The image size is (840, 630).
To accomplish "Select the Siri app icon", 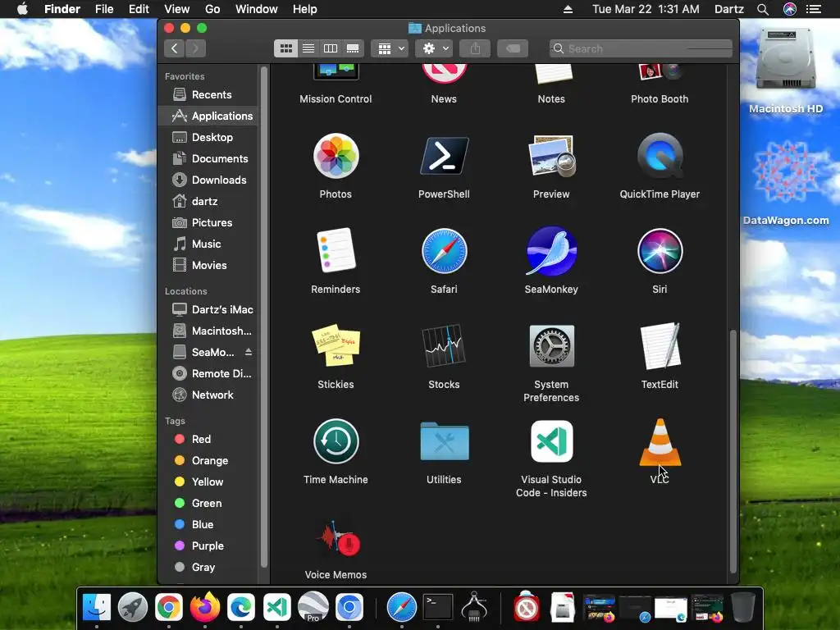I will [x=660, y=251].
